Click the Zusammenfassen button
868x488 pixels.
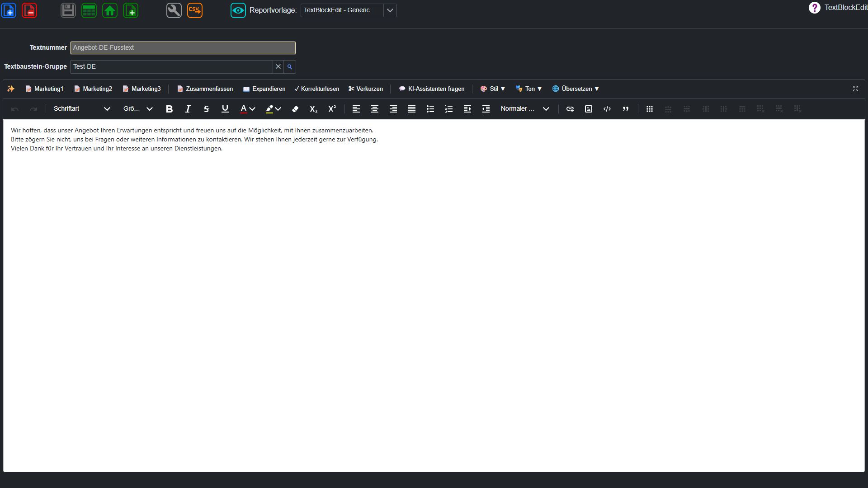pos(205,89)
